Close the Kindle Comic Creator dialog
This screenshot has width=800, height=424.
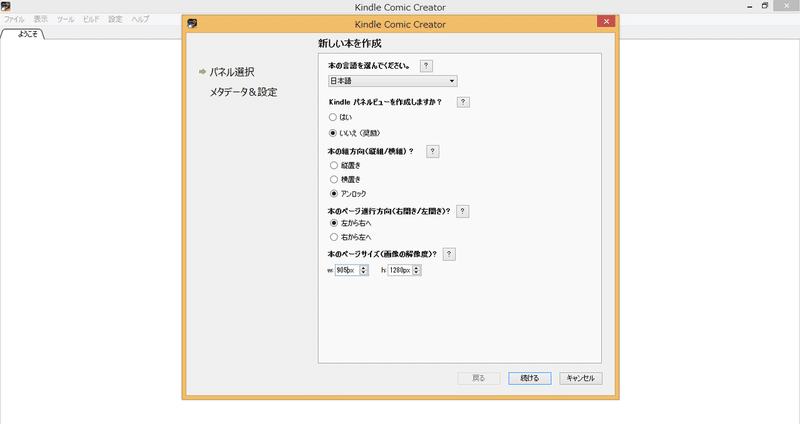[x=606, y=21]
